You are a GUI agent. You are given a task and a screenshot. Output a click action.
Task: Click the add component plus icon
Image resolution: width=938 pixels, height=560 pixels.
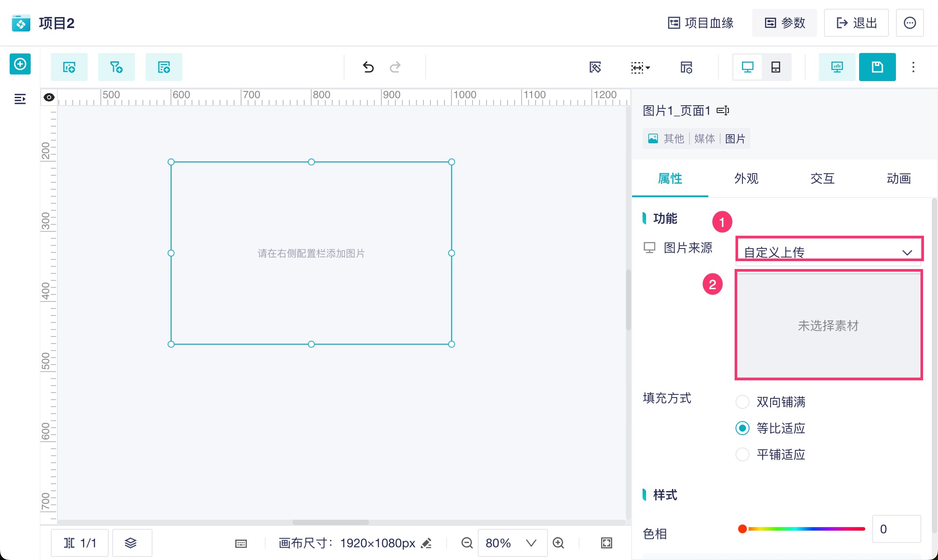[x=20, y=64]
